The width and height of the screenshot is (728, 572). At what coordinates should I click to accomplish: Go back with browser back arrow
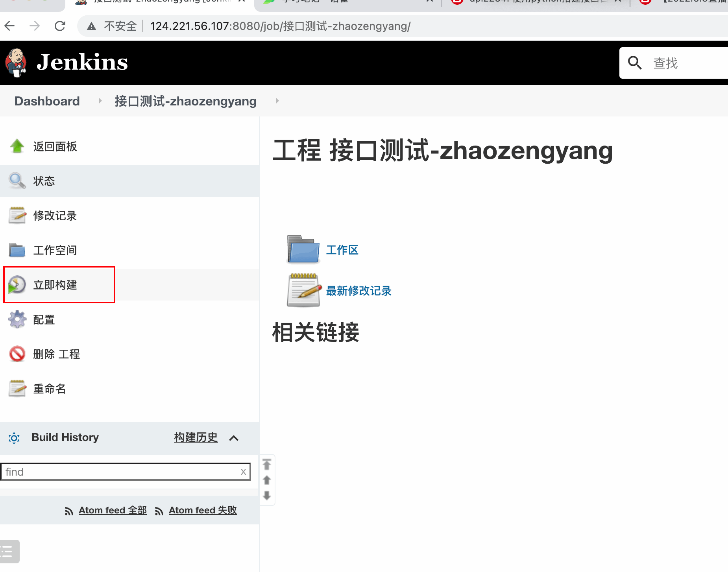(x=9, y=26)
